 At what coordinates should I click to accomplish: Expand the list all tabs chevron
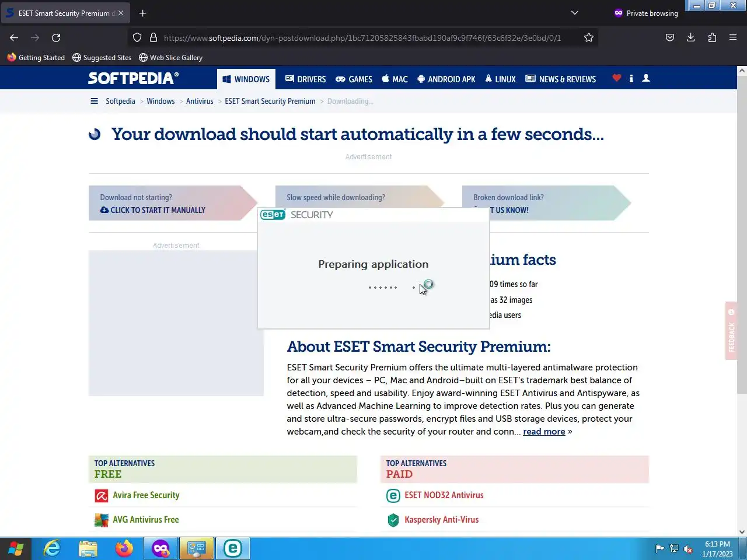click(x=575, y=13)
